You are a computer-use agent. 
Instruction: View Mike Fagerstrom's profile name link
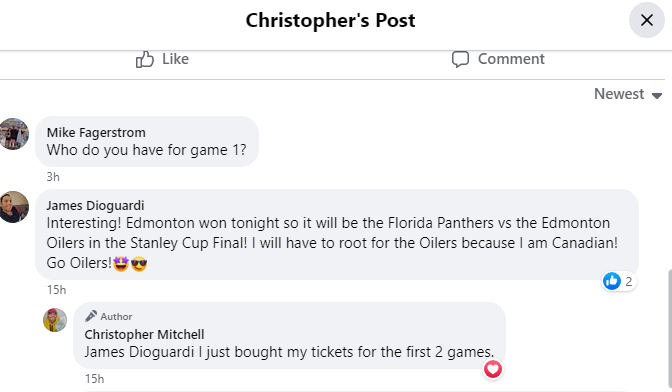[96, 132]
